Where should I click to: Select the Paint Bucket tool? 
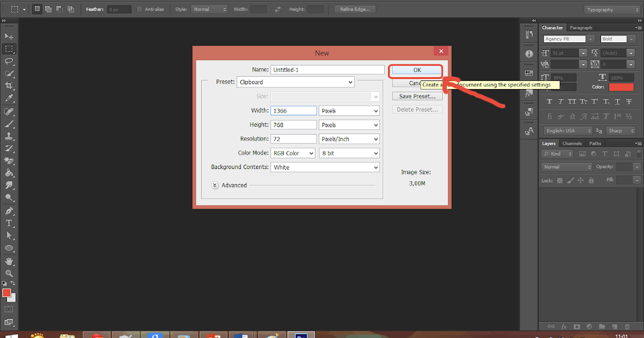[9, 173]
